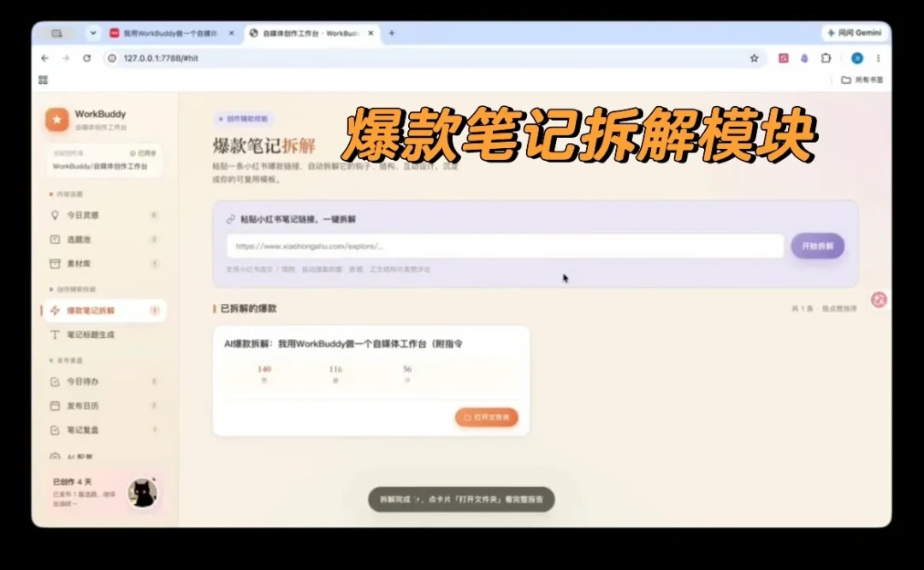Click the purple 开始拆解 button
This screenshot has width=924, height=570.
click(x=817, y=246)
